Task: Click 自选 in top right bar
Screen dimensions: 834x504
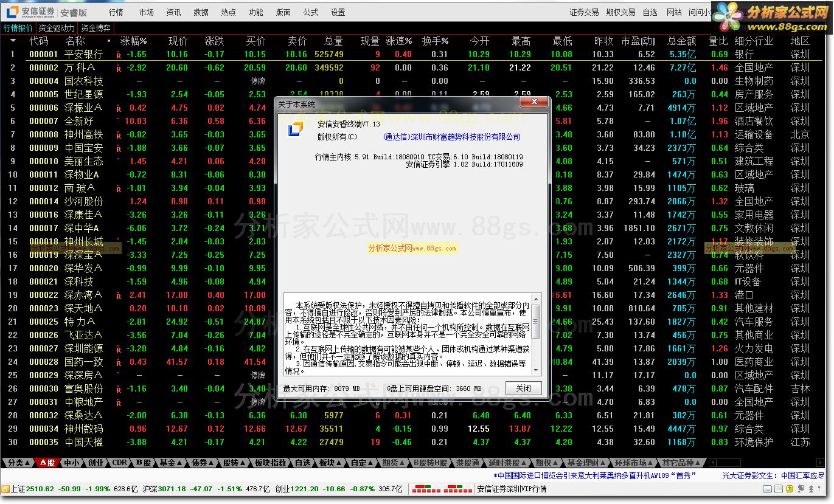Action: [x=650, y=12]
